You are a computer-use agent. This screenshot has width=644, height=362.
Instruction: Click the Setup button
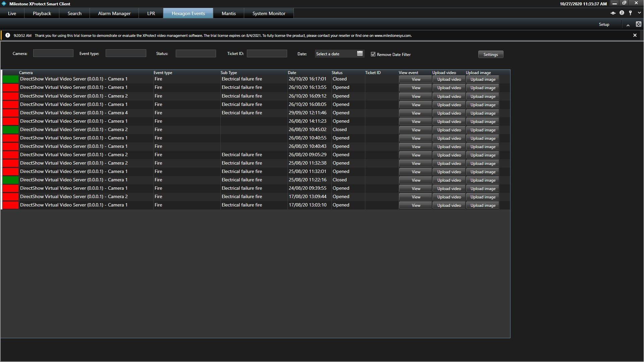point(604,24)
